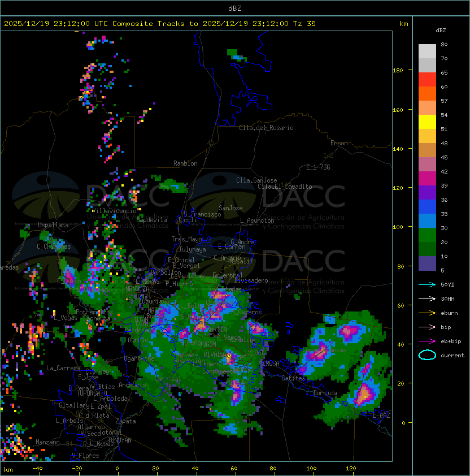Viewport: 470px width, 476px height.
Task: Click the 'Clla.del_Rosario' place label
Action: (266, 128)
